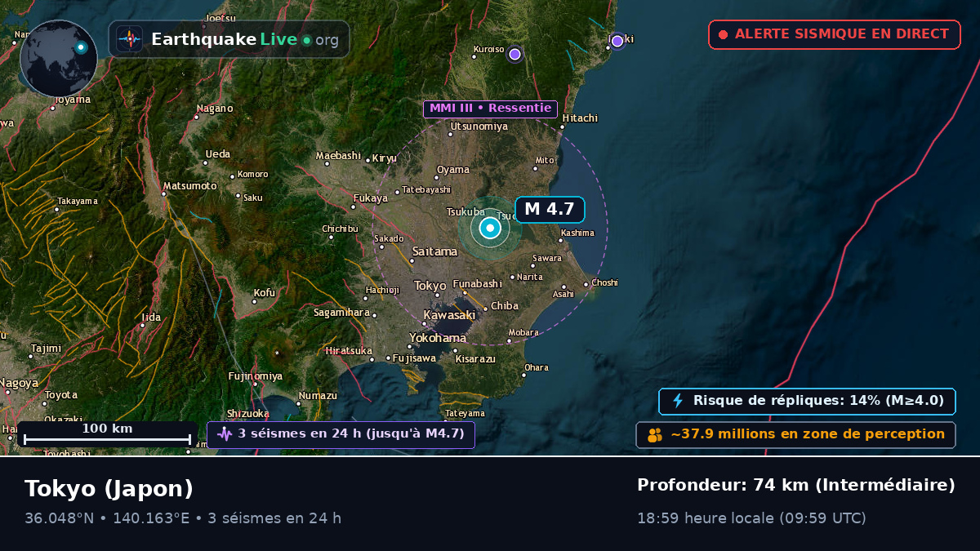This screenshot has height=551, width=980.
Task: Click the mini globe locator thumbnail
Action: click(x=59, y=59)
